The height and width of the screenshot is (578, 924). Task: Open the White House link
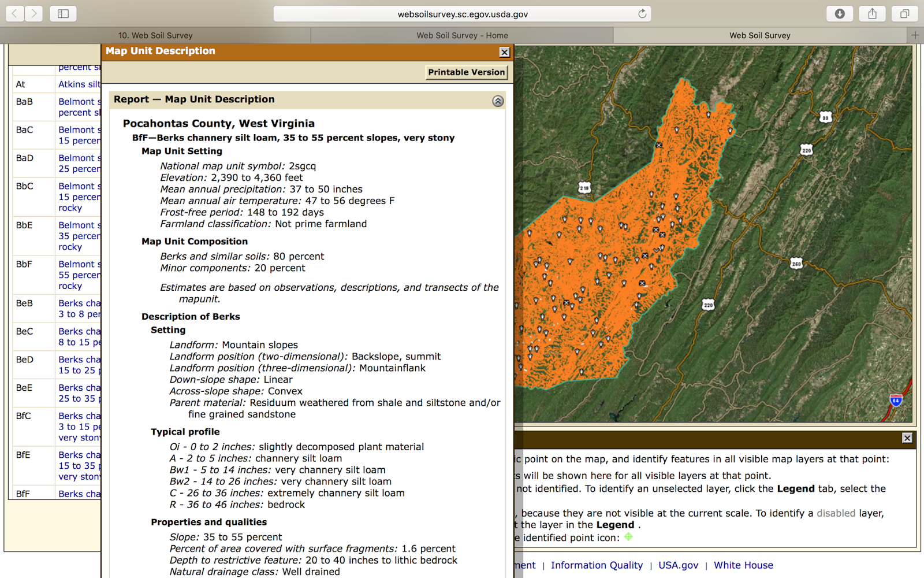coord(743,565)
